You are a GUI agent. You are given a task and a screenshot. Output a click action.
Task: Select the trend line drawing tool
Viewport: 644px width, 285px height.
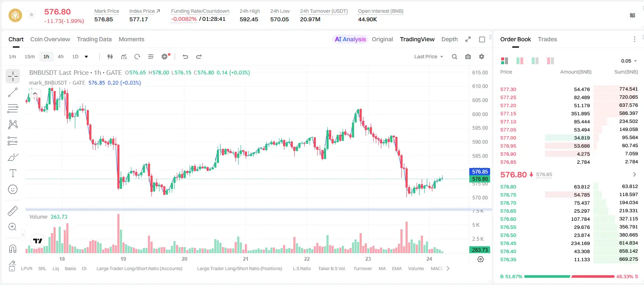click(13, 92)
